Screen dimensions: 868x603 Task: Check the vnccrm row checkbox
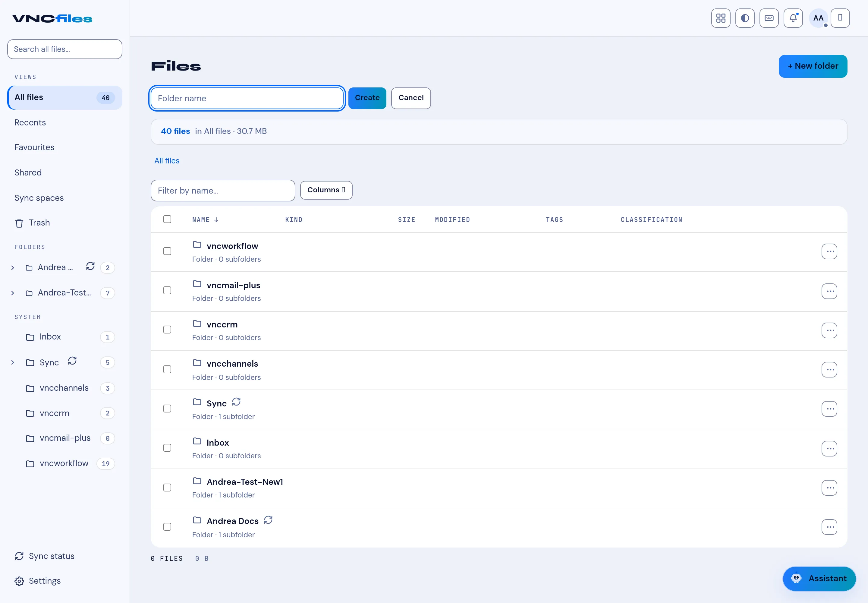167,330
